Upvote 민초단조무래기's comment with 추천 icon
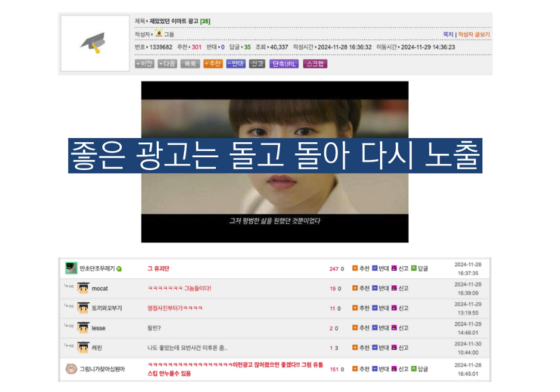Screen dimensions: 560x392 coord(355,268)
